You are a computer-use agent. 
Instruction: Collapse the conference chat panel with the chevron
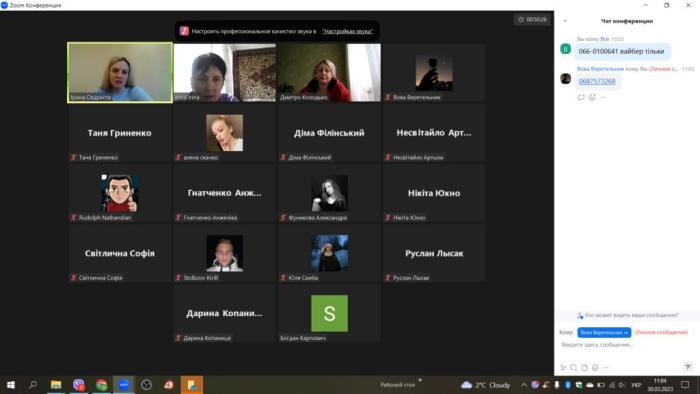coord(565,21)
